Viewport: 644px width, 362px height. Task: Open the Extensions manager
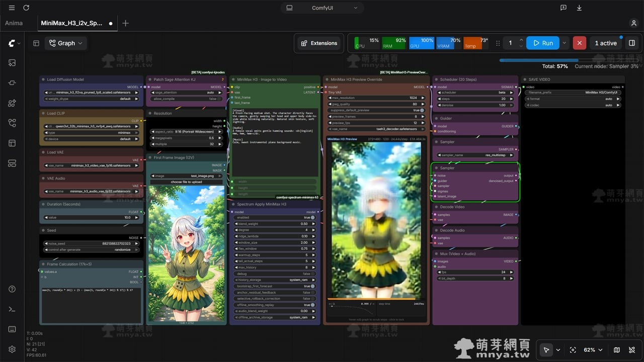tap(319, 43)
